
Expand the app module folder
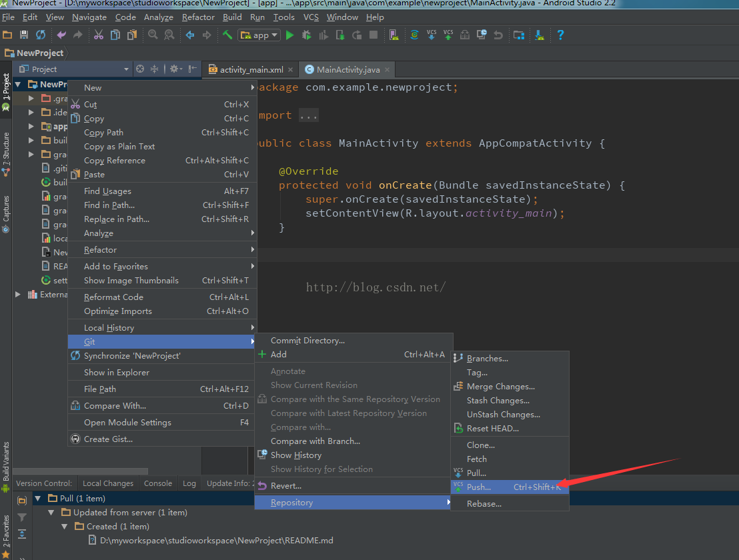[31, 126]
